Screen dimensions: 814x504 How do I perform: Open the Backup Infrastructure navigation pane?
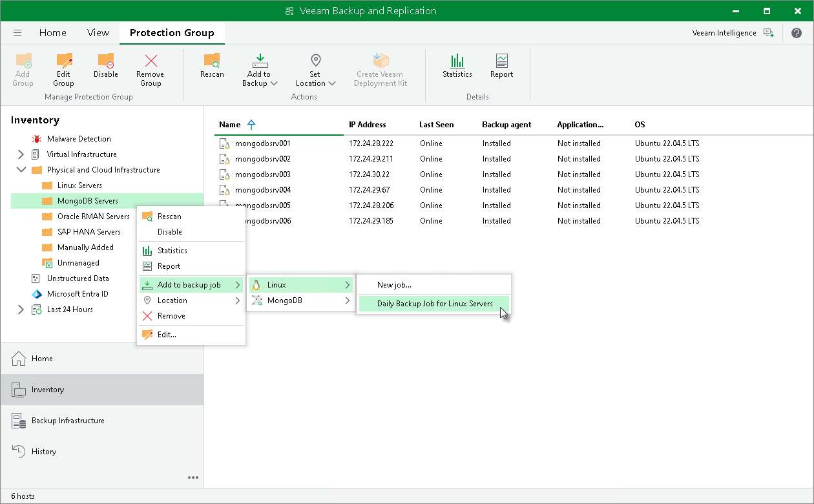[68, 421]
